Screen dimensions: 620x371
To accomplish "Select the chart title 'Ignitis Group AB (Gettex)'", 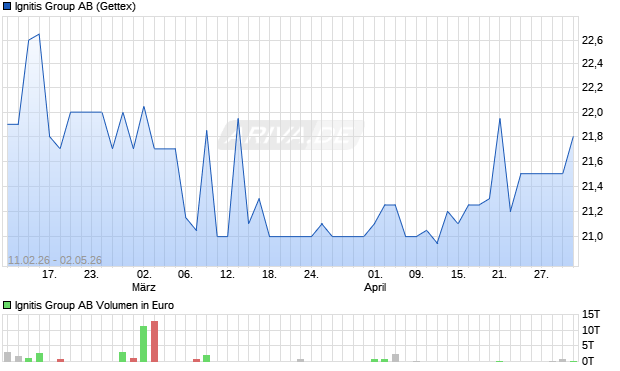I will [x=75, y=7].
